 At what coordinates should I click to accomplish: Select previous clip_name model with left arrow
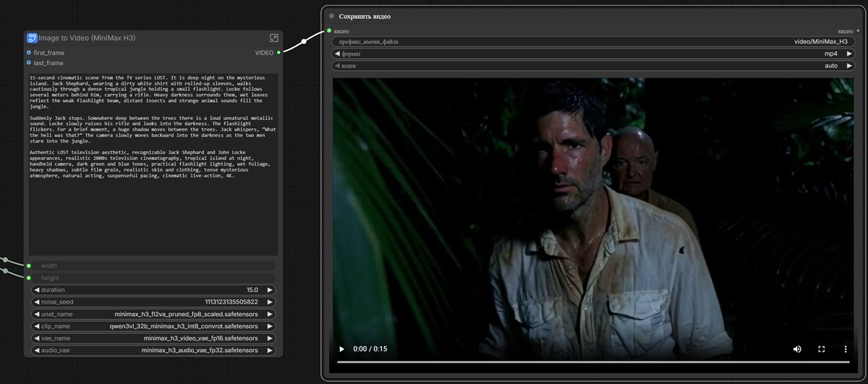[x=36, y=326]
